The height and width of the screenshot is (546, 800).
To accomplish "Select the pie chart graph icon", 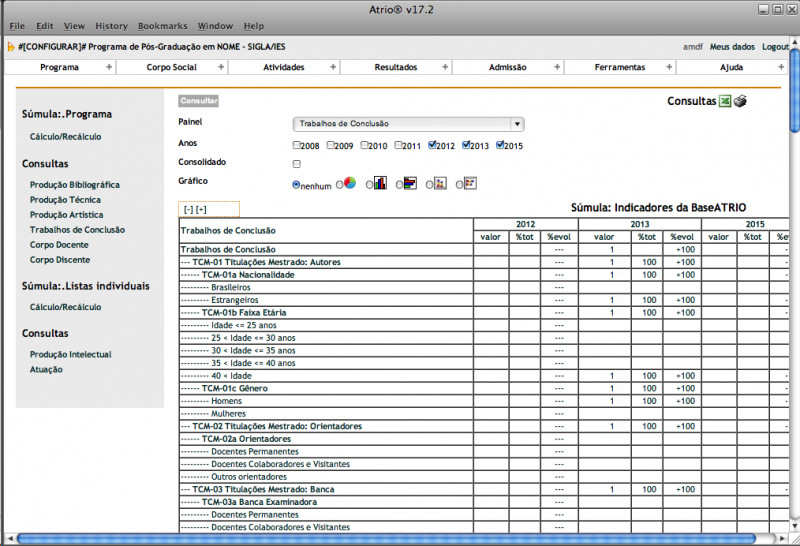I will pyautogui.click(x=350, y=184).
